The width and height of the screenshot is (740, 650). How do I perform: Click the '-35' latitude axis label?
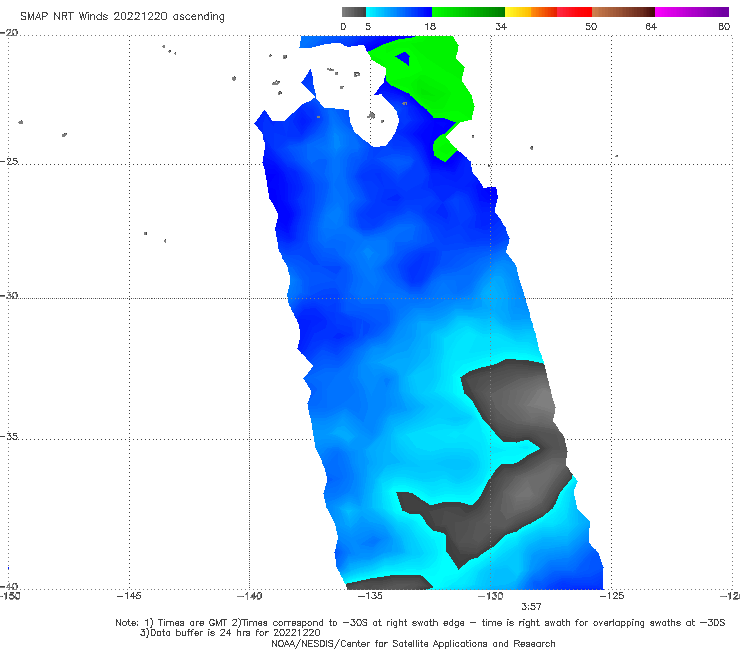tap(9, 436)
